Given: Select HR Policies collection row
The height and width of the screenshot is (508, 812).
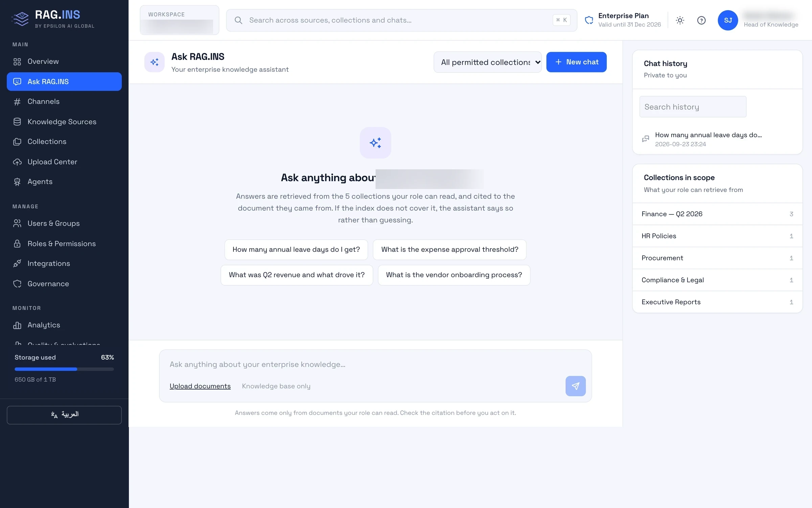Looking at the screenshot, I should pyautogui.click(x=717, y=236).
